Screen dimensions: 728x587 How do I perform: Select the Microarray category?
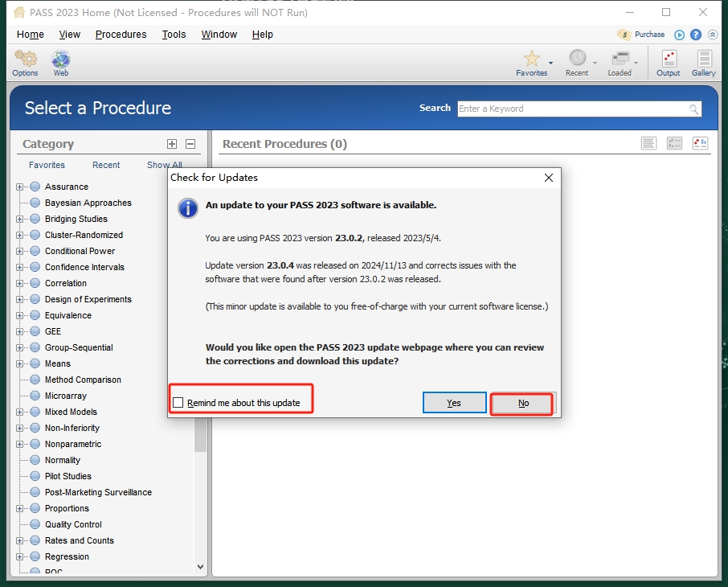click(x=66, y=396)
